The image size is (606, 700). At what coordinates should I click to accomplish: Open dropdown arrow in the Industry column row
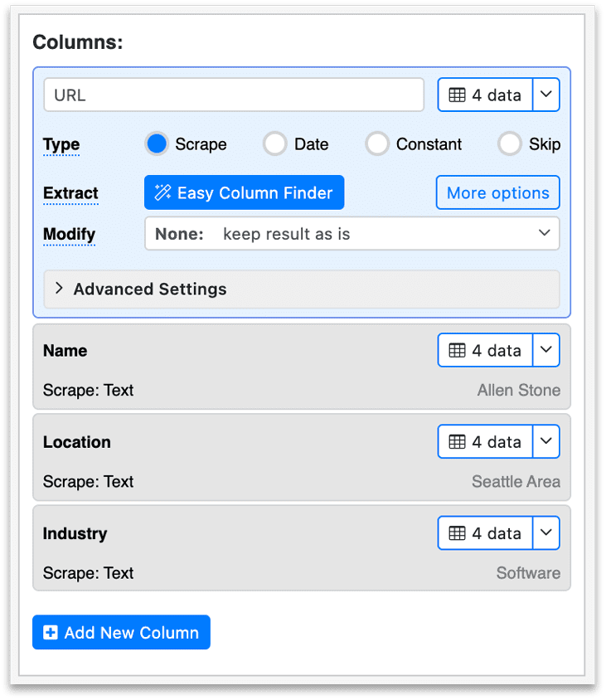pyautogui.click(x=545, y=533)
